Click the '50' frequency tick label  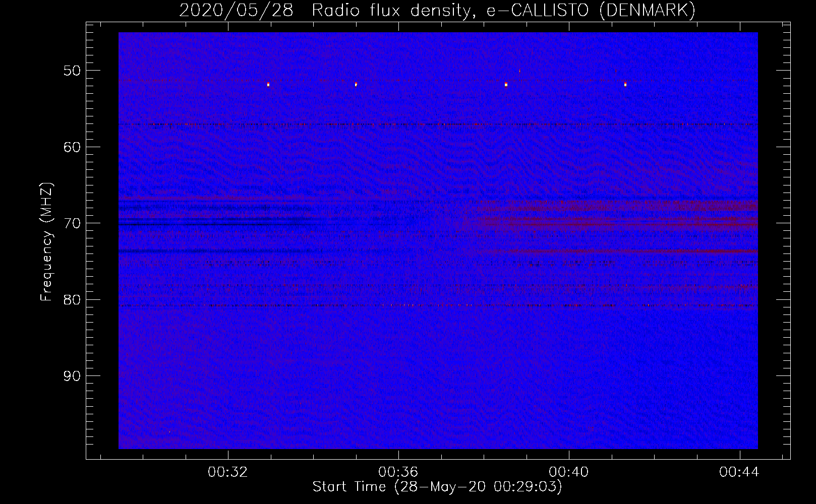point(72,71)
